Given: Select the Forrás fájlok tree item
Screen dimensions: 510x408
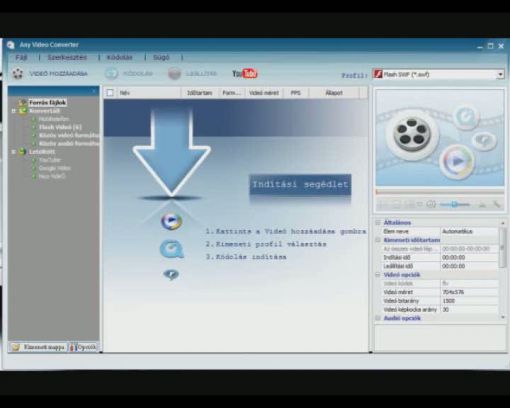Looking at the screenshot, I should [47, 103].
